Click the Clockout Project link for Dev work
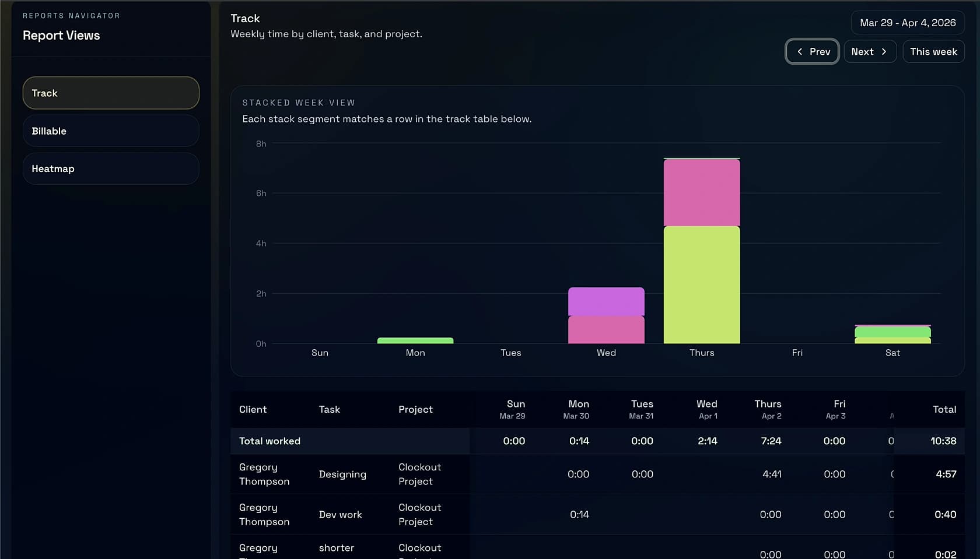The height and width of the screenshot is (559, 980). [x=419, y=514]
